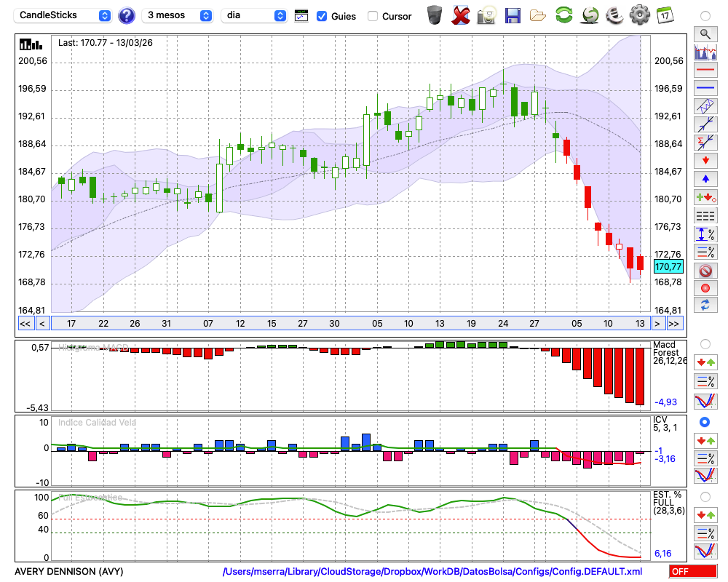Screen dimensions: 728x582
Task: Open settings with the gear icon
Action: point(640,15)
